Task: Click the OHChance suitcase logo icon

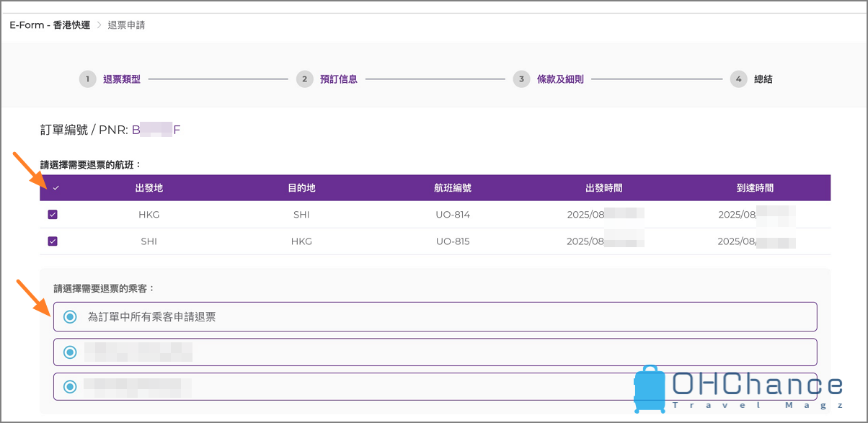Action: pyautogui.click(x=650, y=388)
